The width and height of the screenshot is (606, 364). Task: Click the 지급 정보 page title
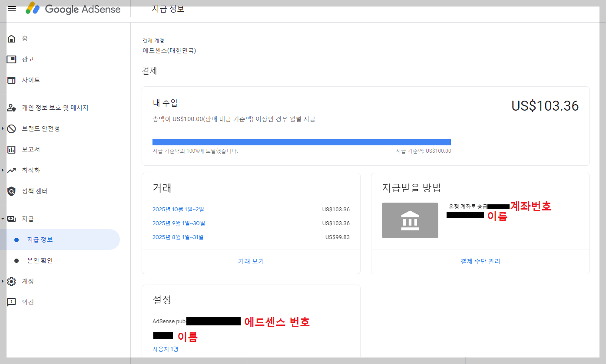coord(168,9)
